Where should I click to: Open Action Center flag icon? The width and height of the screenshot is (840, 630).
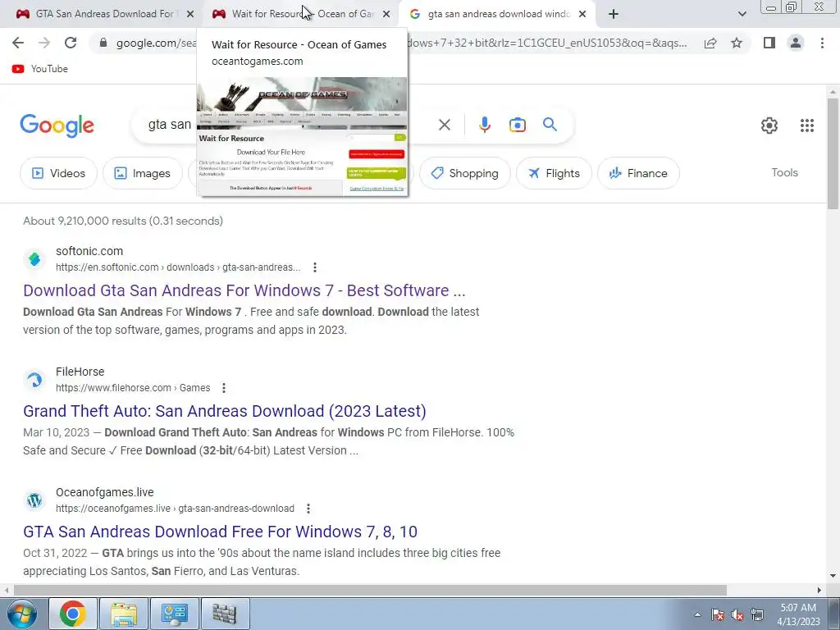718,614
